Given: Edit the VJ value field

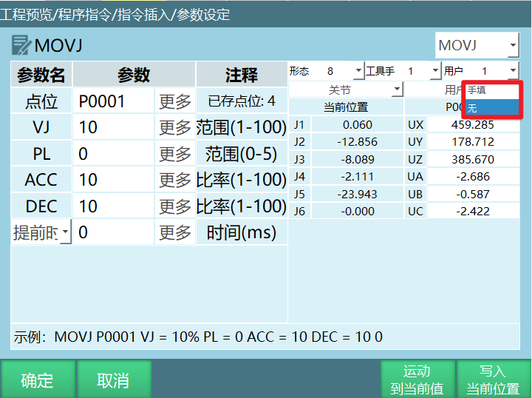Looking at the screenshot, I should click(x=114, y=127).
